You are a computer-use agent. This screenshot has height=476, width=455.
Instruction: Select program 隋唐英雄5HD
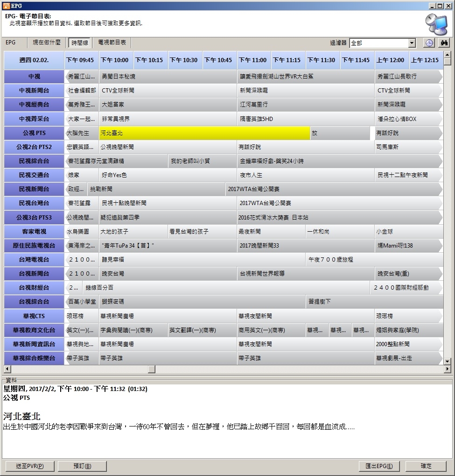(x=306, y=119)
